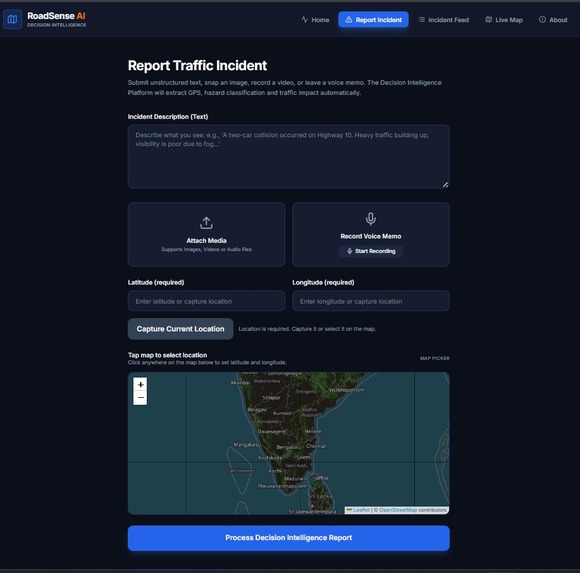Click Capture Current Location button
580x573 pixels.
[x=181, y=329]
